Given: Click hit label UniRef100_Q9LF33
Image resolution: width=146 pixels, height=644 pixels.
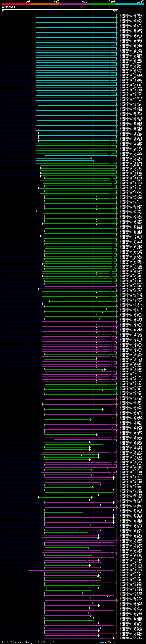Looking at the screenshot, I should [x=131, y=42].
